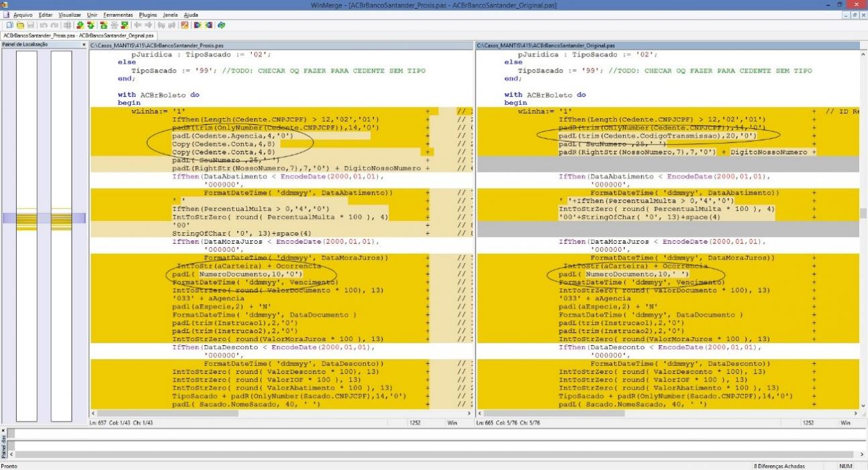Image resolution: width=868 pixels, height=470 pixels.
Task: Open the Janela menu
Action: (x=171, y=14)
